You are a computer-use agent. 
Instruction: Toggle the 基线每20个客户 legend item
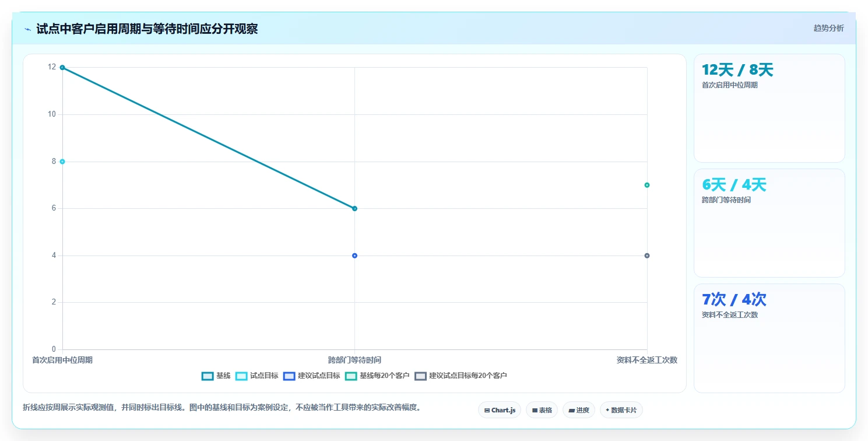pos(377,376)
